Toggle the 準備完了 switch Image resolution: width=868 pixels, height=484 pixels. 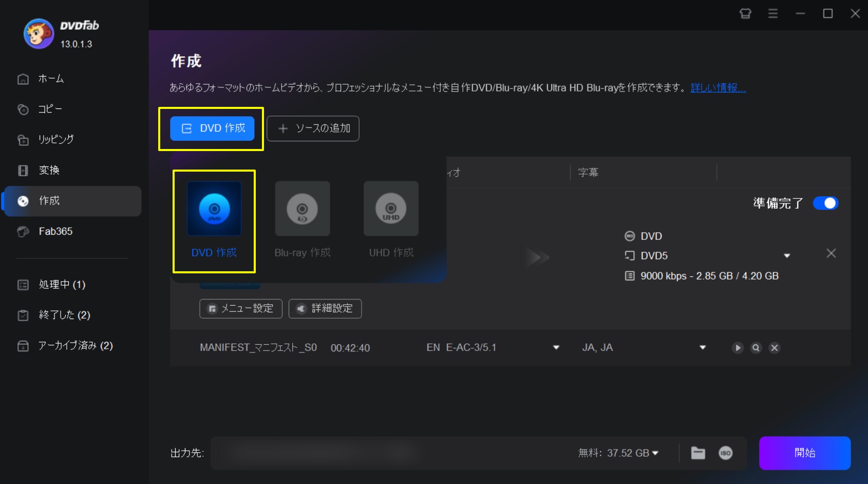click(825, 203)
